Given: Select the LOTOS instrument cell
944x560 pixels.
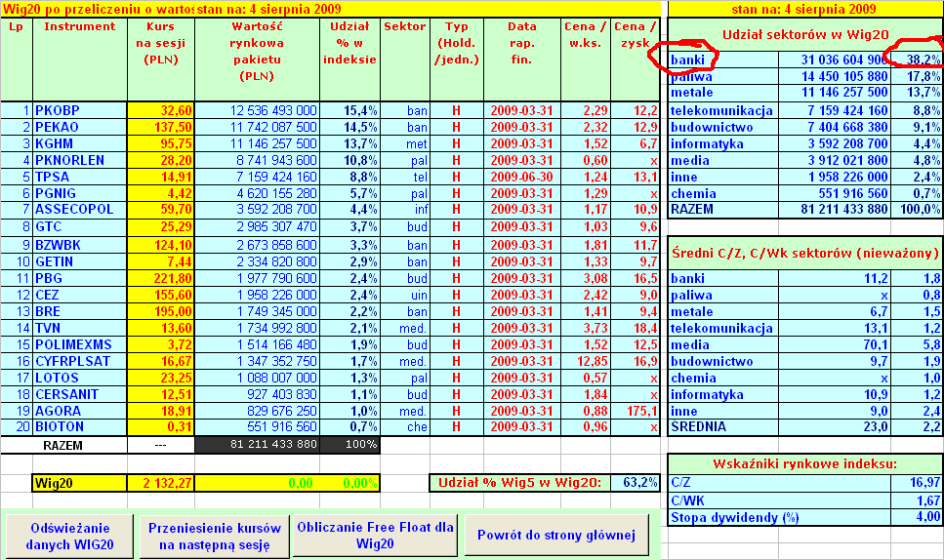Looking at the screenshot, I should click(x=79, y=378).
